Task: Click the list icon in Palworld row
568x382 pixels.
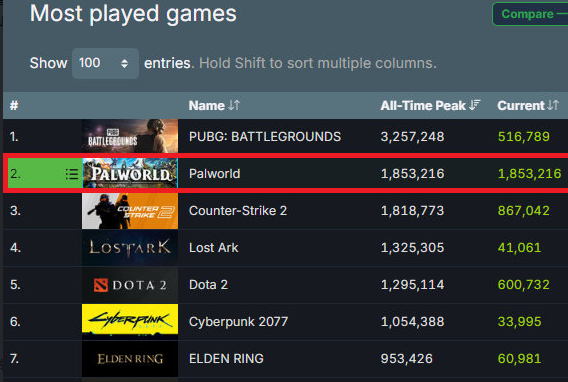Action: tap(72, 174)
